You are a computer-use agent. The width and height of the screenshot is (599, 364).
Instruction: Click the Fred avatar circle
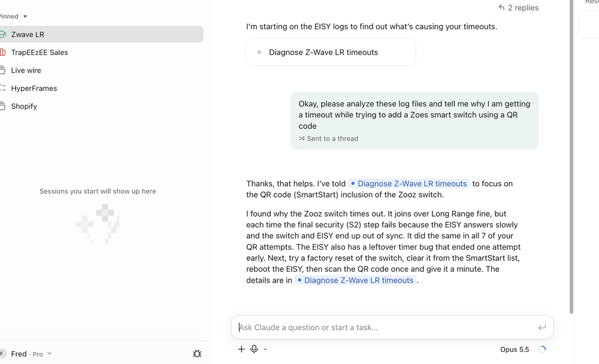point(2,354)
